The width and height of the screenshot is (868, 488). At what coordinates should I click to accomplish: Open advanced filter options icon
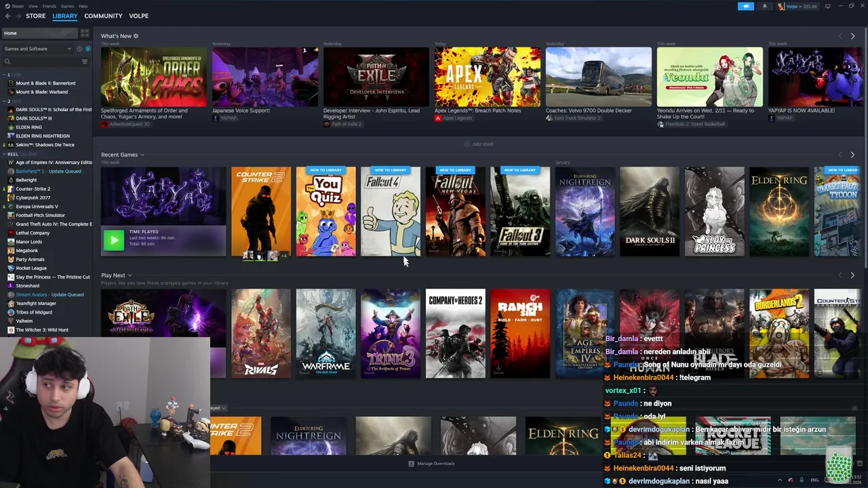[85, 62]
